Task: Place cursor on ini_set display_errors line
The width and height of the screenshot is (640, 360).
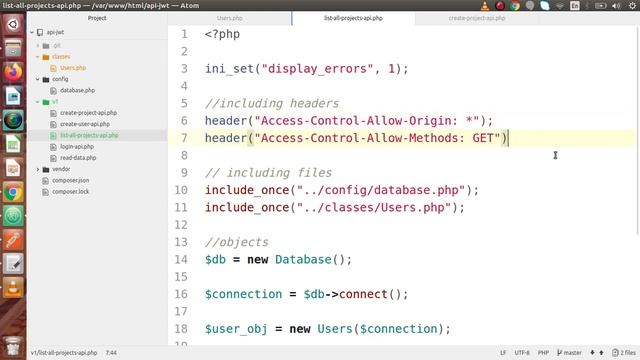Action: [307, 69]
